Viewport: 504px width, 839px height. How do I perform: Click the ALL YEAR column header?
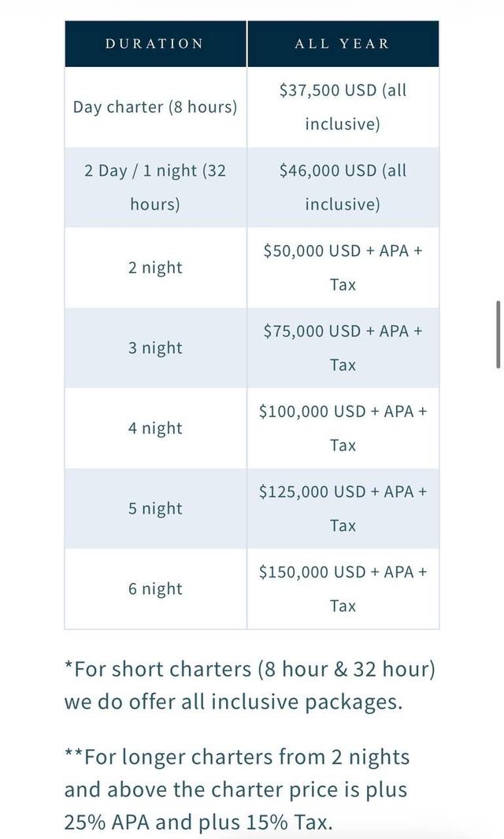pyautogui.click(x=343, y=44)
